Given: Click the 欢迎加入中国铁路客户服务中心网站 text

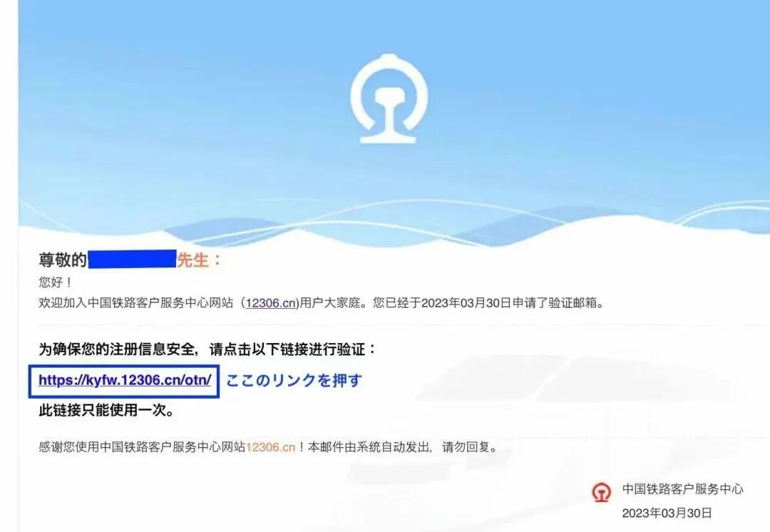Looking at the screenshot, I should 136,302.
